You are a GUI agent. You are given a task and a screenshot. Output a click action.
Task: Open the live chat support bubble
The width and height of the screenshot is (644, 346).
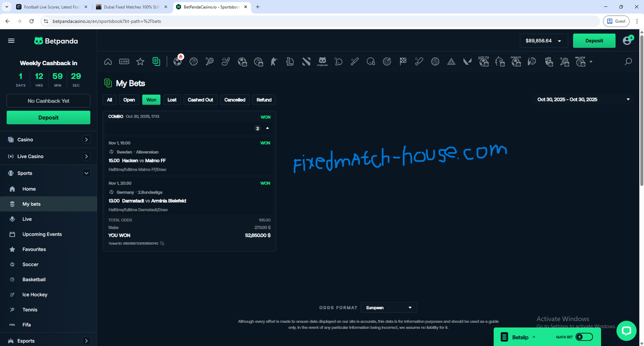click(x=626, y=331)
